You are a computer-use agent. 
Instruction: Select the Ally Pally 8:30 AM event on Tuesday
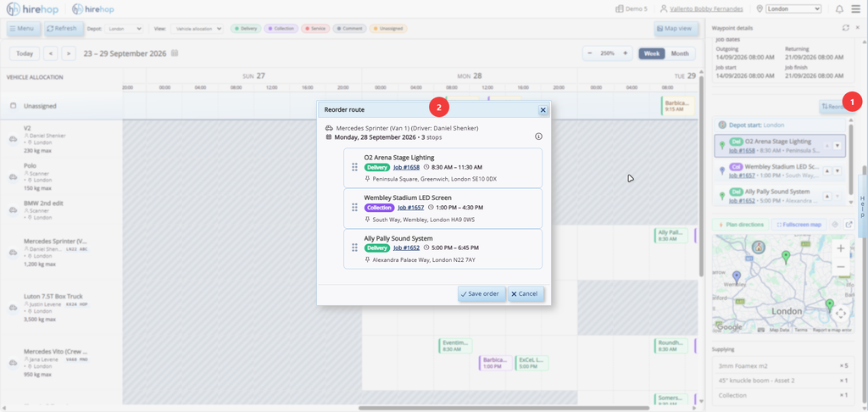(x=671, y=235)
